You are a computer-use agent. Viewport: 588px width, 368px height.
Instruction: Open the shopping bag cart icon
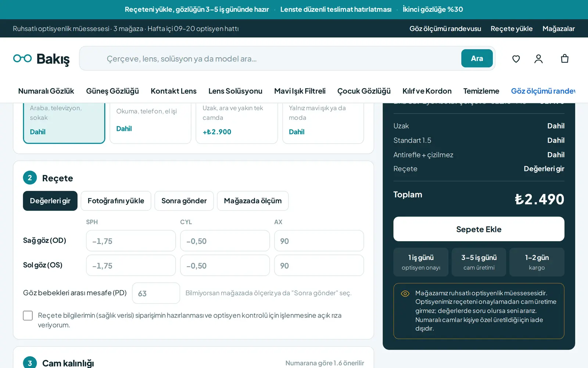(x=564, y=59)
